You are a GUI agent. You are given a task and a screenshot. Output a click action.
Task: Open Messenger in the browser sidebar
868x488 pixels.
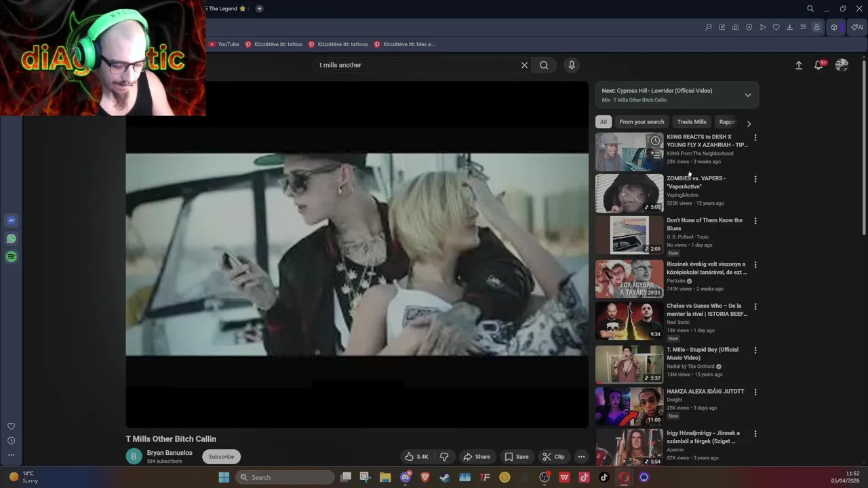(11, 220)
